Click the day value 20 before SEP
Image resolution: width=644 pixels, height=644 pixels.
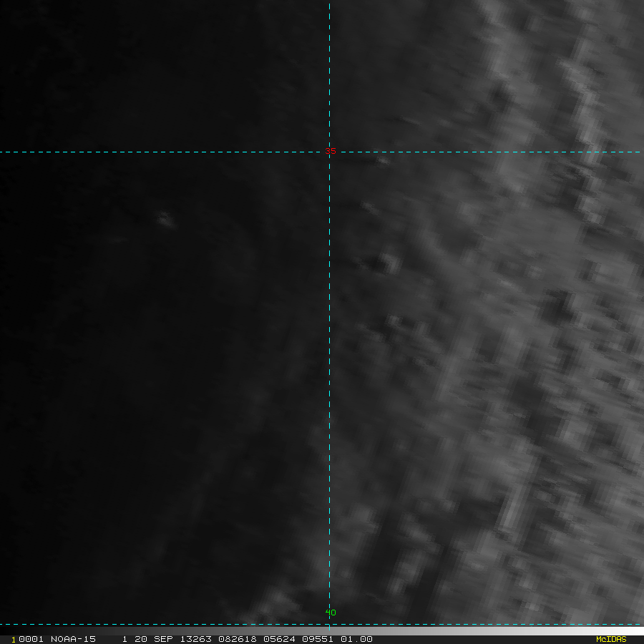click(140, 639)
